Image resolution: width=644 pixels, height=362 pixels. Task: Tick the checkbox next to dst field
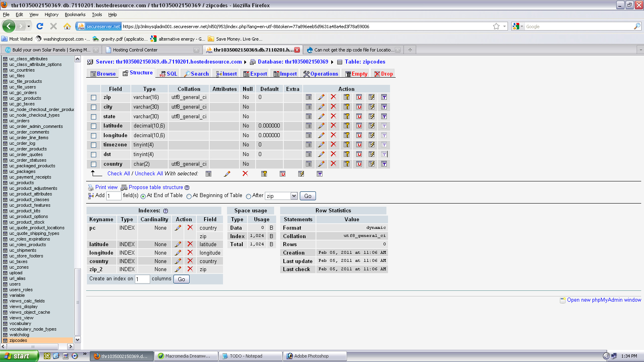pos(94,154)
